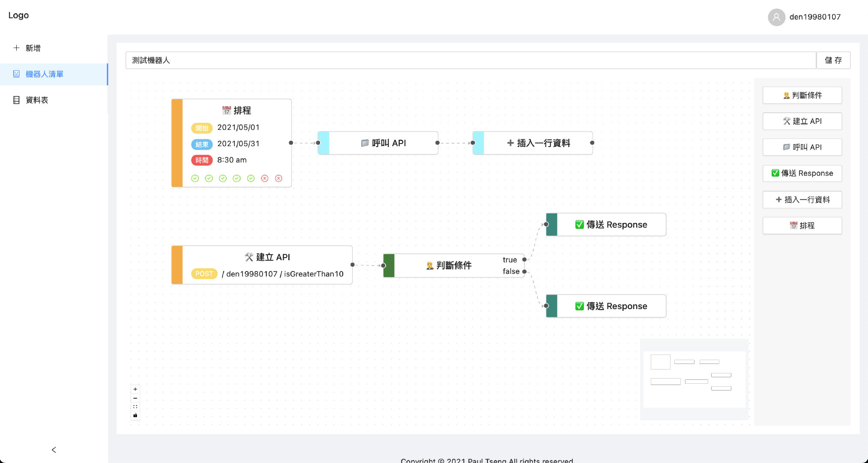Click the person icon in the 判斷條件 canvas node
This screenshot has height=463, width=868.
[430, 265]
